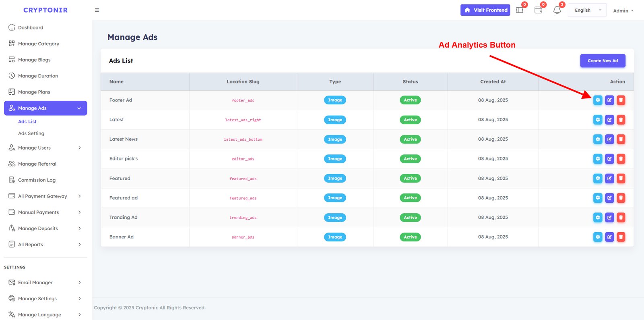
Task: Edit the Latest News ad
Action: tap(609, 139)
